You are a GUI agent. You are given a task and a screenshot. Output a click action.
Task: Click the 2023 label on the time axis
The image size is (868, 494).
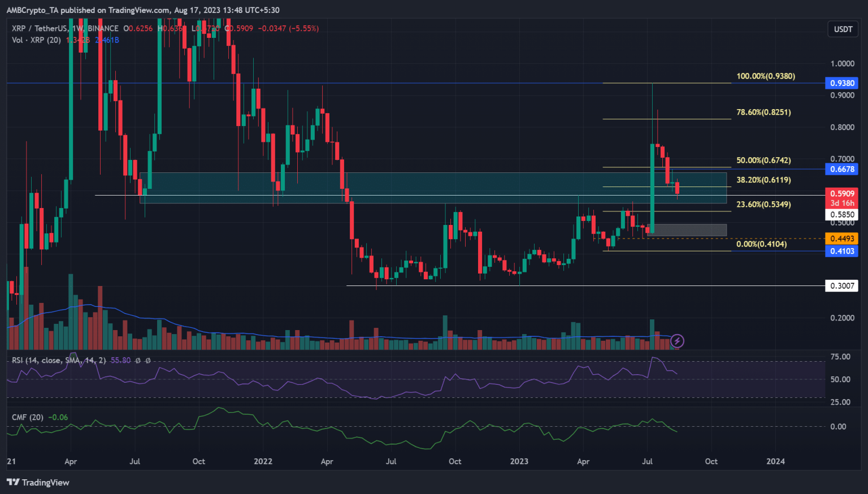pyautogui.click(x=519, y=461)
